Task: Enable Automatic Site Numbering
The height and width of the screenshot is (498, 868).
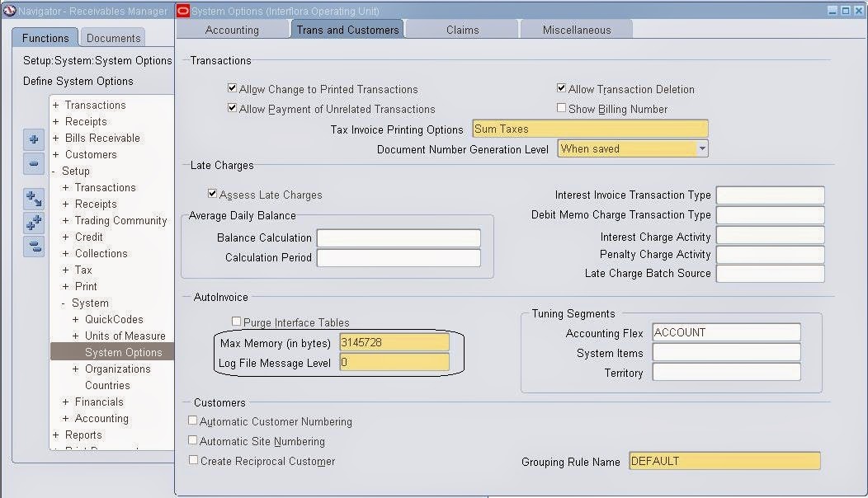Action: click(x=192, y=440)
